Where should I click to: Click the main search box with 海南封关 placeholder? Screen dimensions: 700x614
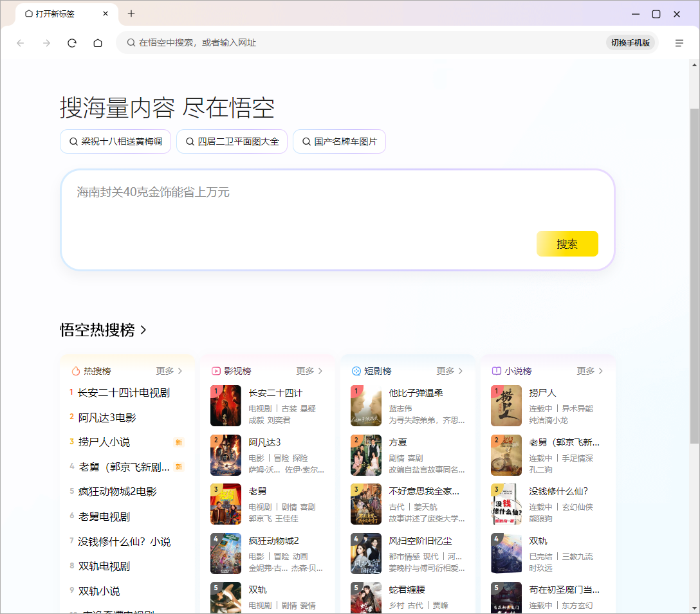coord(338,219)
